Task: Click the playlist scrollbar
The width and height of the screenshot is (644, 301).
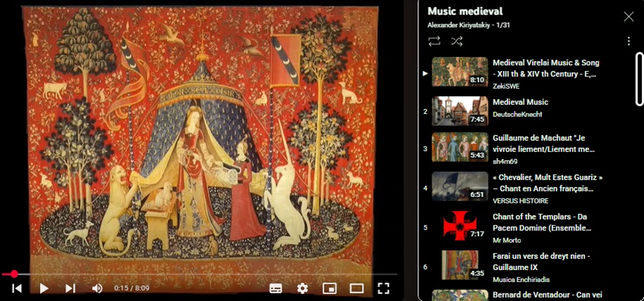Action: (x=639, y=79)
